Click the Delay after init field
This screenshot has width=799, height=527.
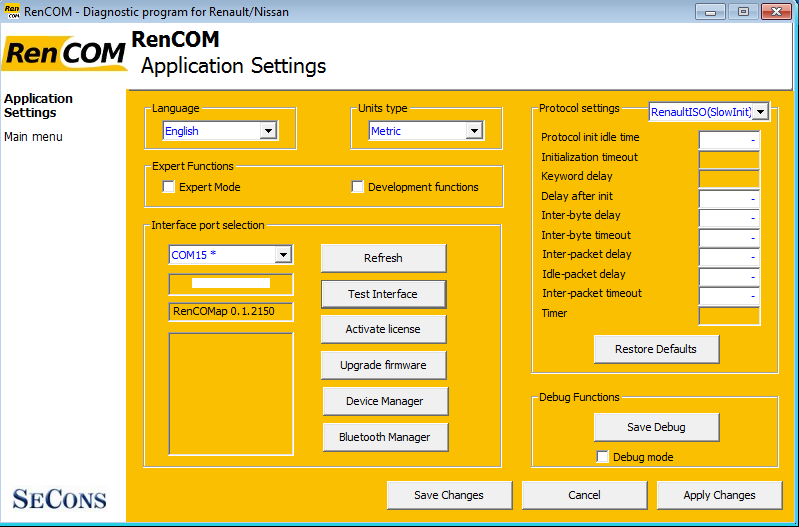coord(729,198)
